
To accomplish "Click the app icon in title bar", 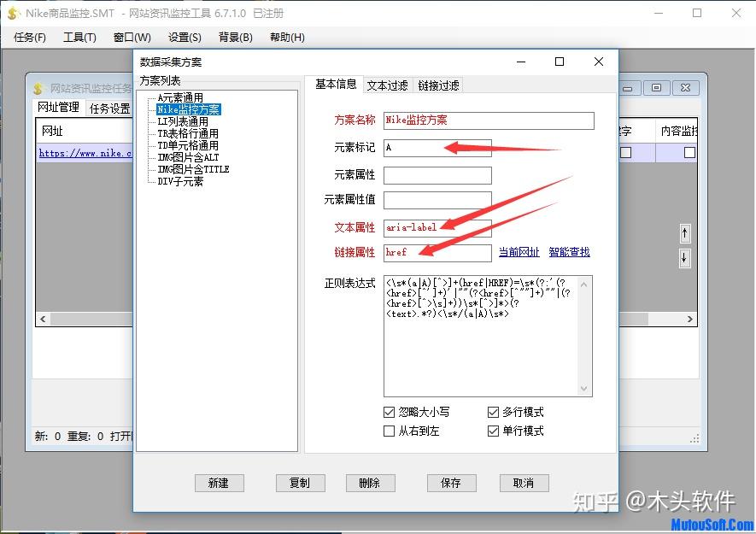I will (x=13, y=14).
